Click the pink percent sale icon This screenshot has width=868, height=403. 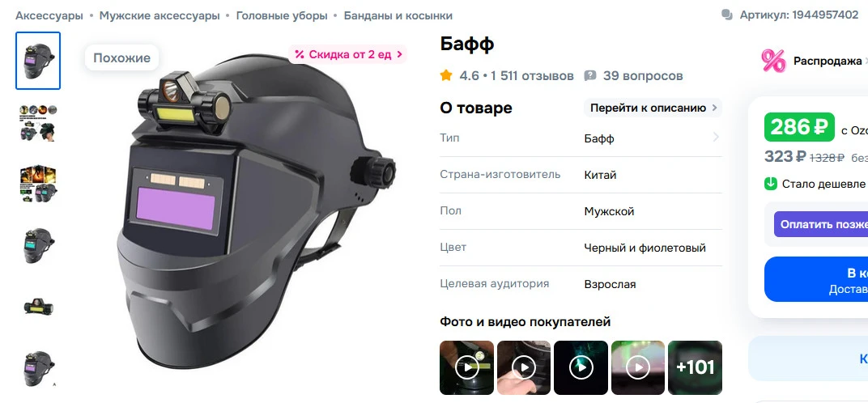772,61
